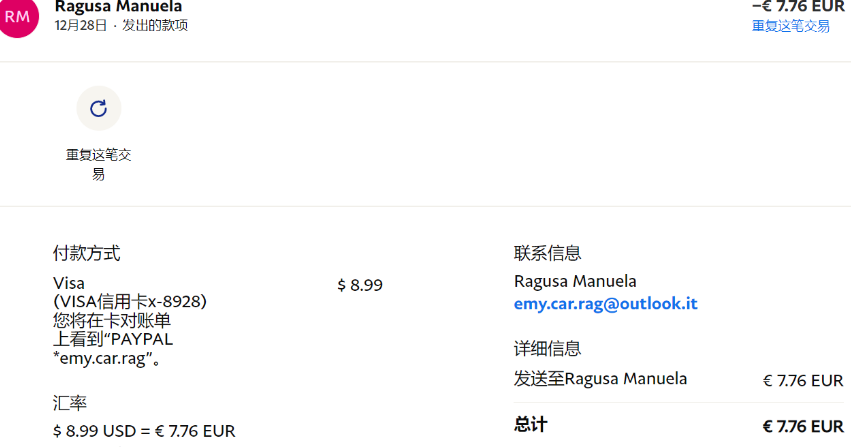Click the top-right 重复这笔交易 link
This screenshot has height=447, width=851.
(790, 26)
